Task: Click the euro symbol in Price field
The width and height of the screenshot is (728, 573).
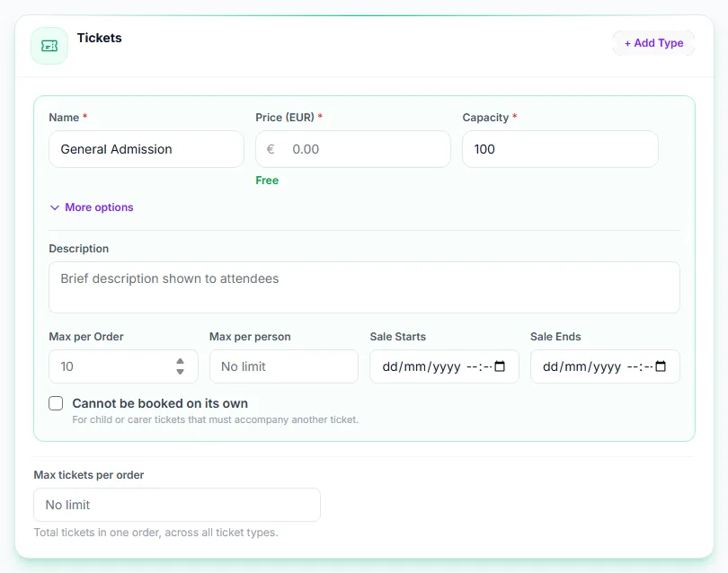Action: 271,149
